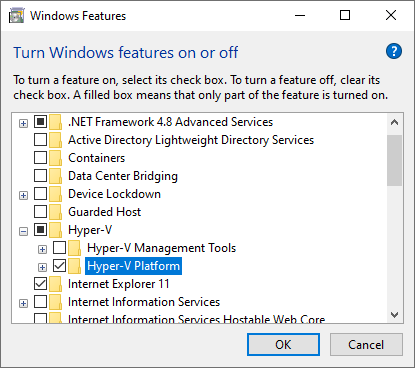Viewport: 415px width, 368px height.
Task: Enable the Guarded Host checkbox
Action: [x=40, y=212]
